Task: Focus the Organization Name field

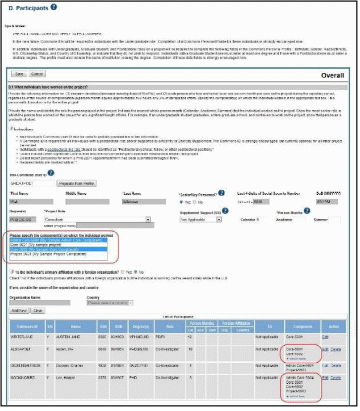Action: tap(40, 303)
